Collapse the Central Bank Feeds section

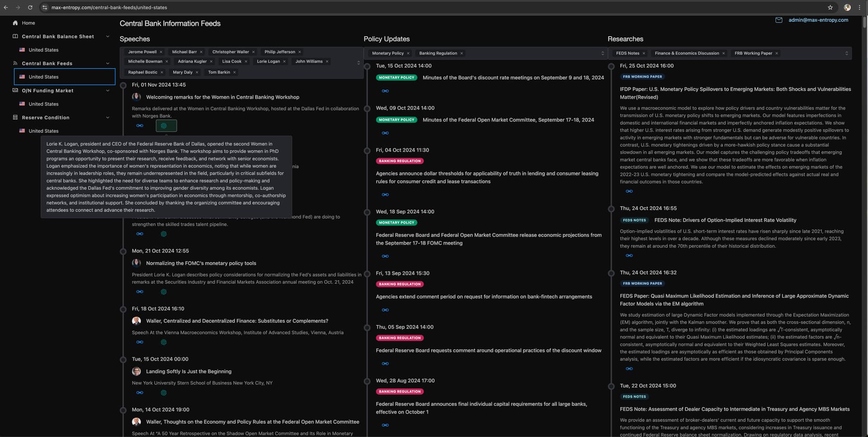[108, 63]
